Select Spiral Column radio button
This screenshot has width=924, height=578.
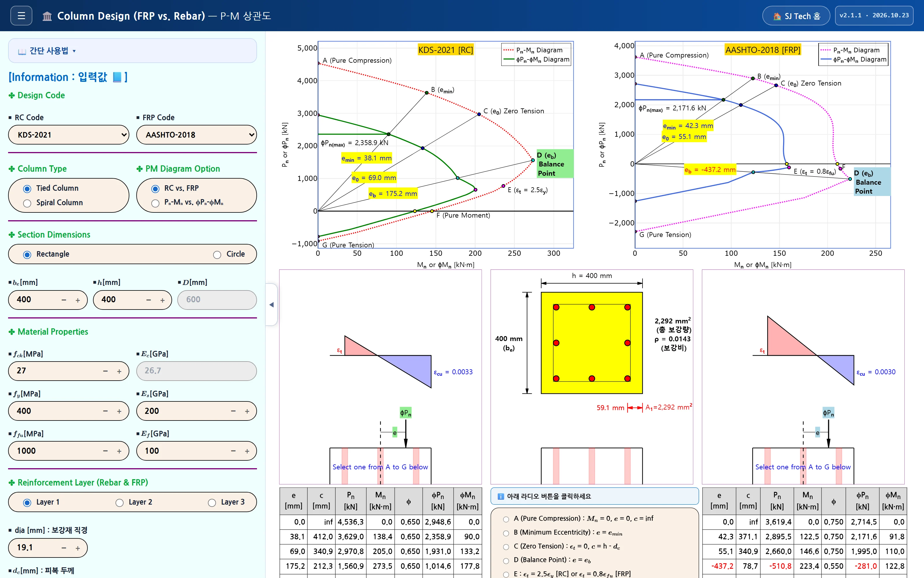pos(27,203)
